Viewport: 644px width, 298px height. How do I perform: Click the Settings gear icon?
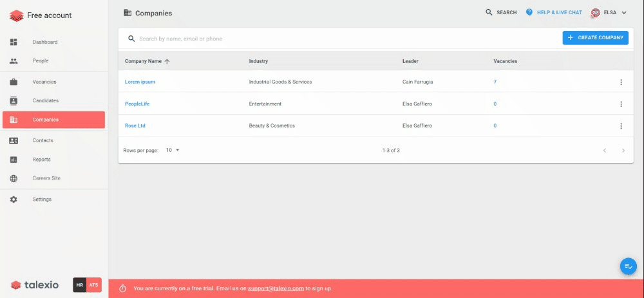click(x=14, y=200)
